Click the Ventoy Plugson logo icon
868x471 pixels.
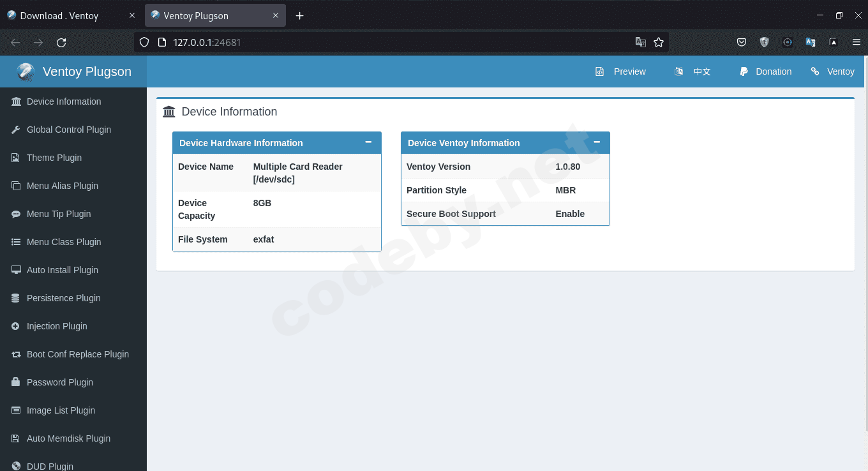(x=26, y=71)
